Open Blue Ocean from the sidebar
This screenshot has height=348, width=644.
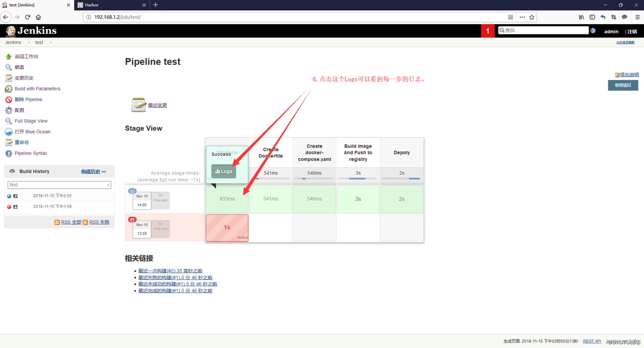(32, 132)
